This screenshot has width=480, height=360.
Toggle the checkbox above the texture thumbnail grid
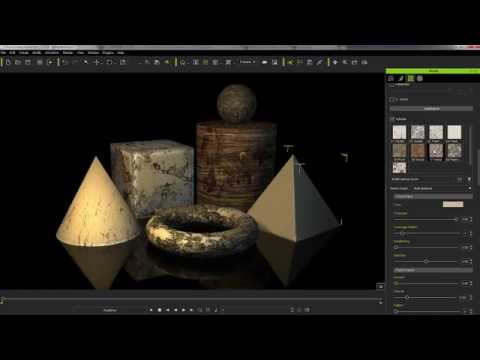coord(392,119)
